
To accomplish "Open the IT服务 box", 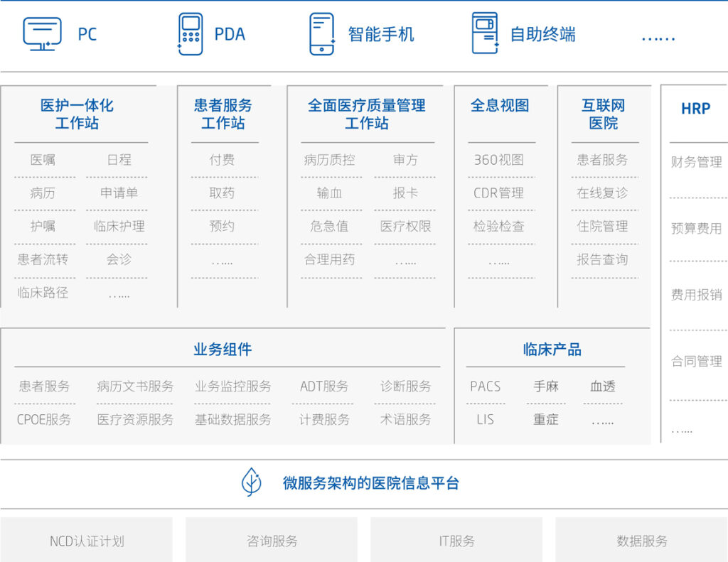I will [456, 541].
